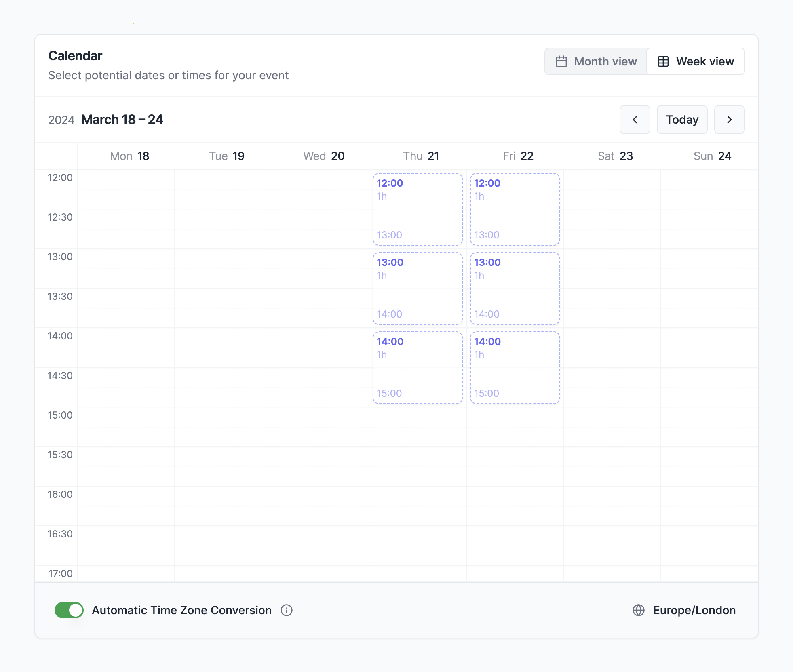Screen dimensions: 793x672
Task: Click Friday 13:00 one-hour slot
Action: point(515,289)
